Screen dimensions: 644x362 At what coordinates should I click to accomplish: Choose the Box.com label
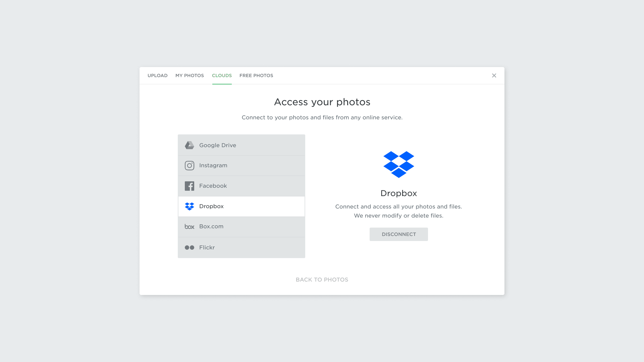point(211,227)
